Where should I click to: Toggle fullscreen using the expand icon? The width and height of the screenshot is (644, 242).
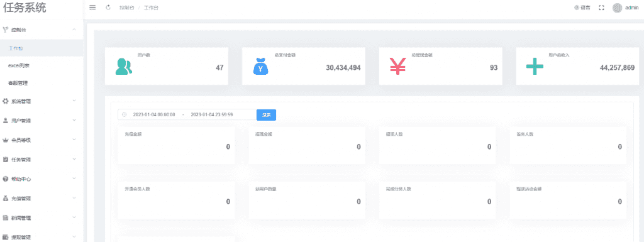pos(601,8)
